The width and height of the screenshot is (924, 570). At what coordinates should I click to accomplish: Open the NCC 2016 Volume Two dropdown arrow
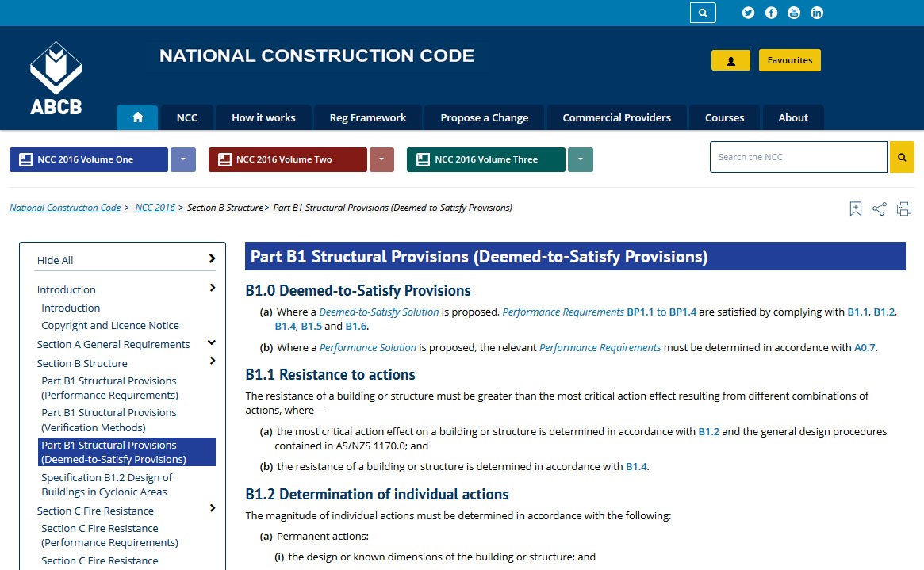point(381,159)
